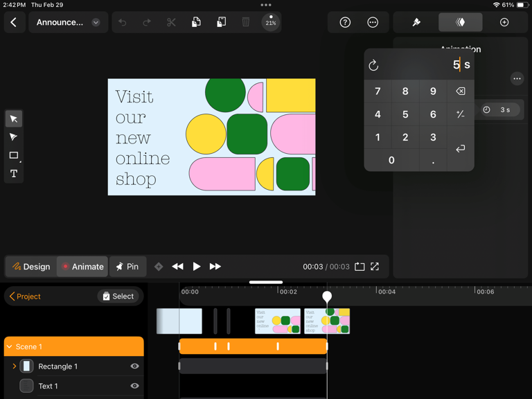Switch to Design mode
The width and height of the screenshot is (532, 399).
31,267
